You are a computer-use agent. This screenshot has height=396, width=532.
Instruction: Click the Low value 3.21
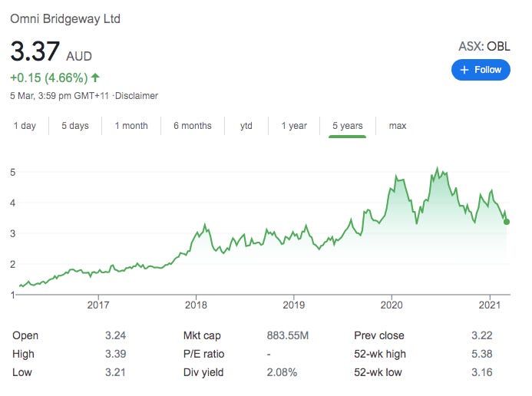pyautogui.click(x=115, y=372)
